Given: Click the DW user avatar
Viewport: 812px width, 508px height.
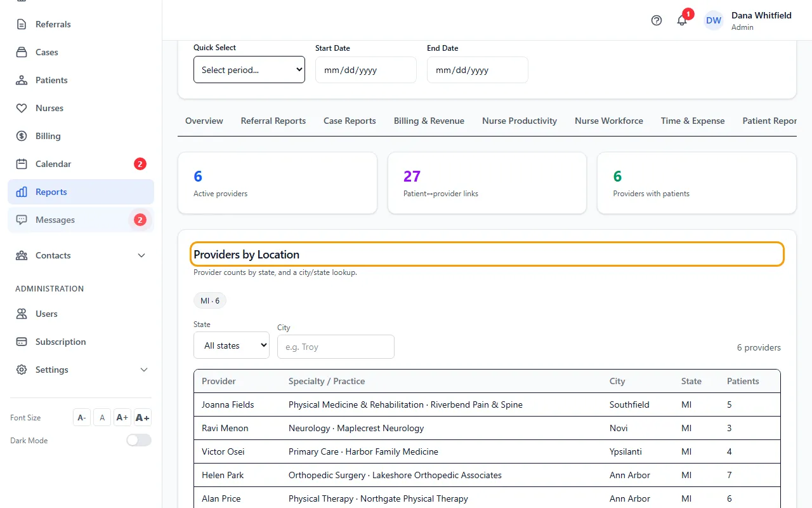Looking at the screenshot, I should click(x=714, y=20).
